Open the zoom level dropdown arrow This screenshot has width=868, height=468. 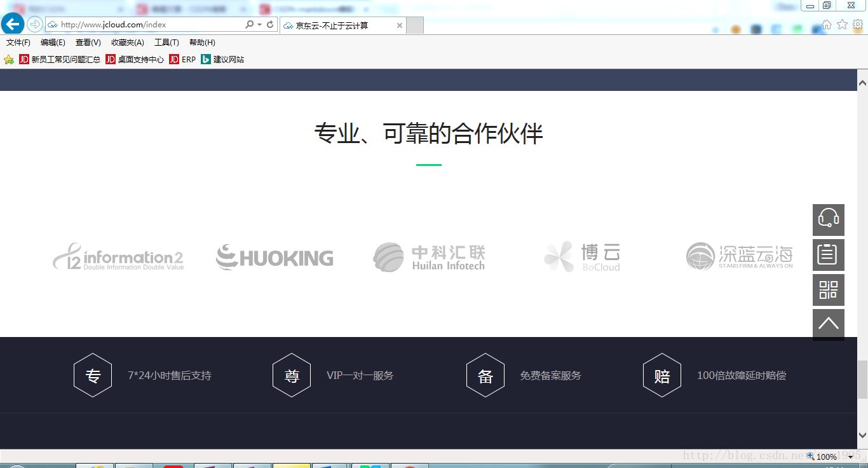(850, 457)
